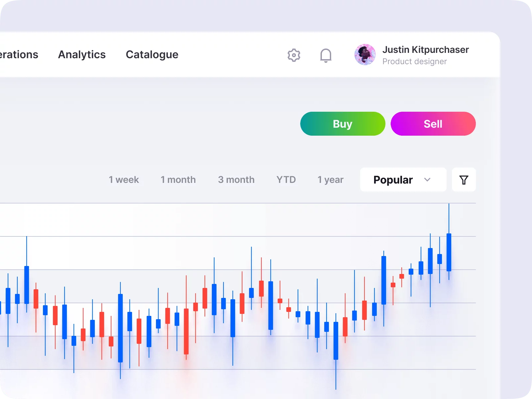The height and width of the screenshot is (399, 532).
Task: Enable the YTD time range
Action: [286, 180]
